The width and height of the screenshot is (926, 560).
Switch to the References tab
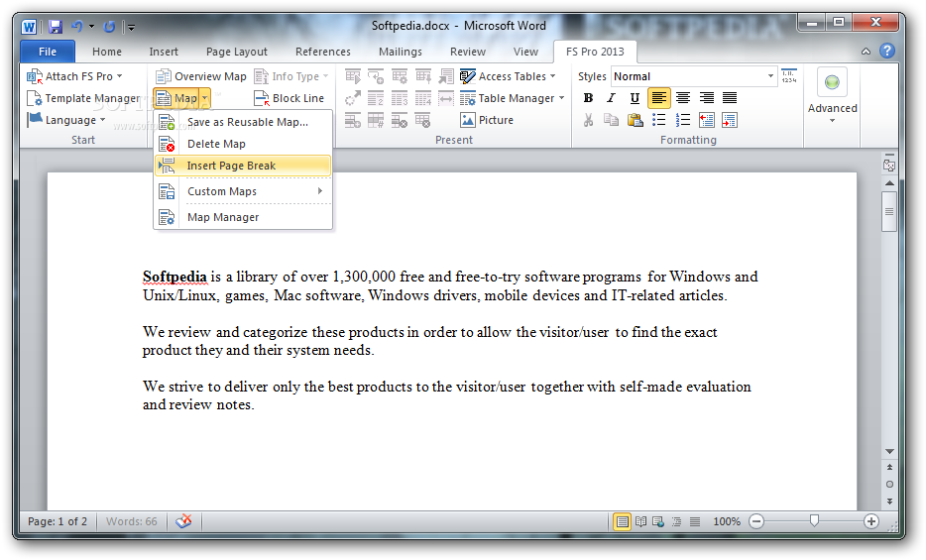[x=323, y=52]
